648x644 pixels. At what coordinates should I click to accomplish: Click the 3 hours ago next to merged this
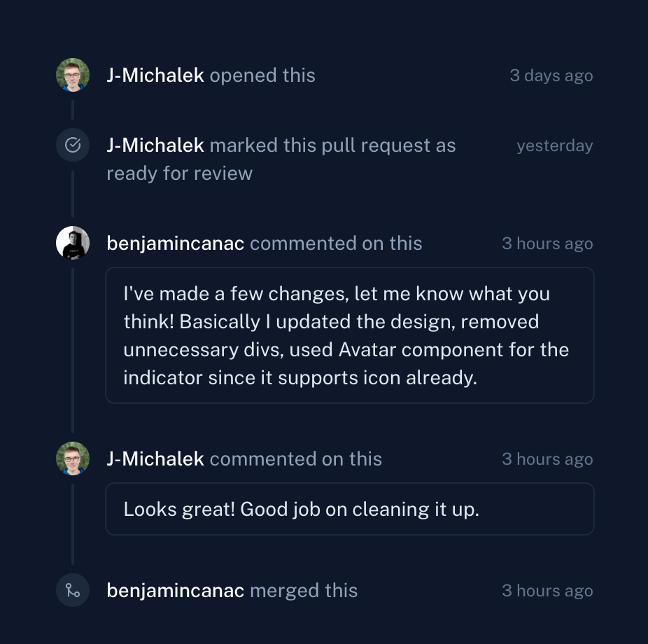click(x=547, y=591)
